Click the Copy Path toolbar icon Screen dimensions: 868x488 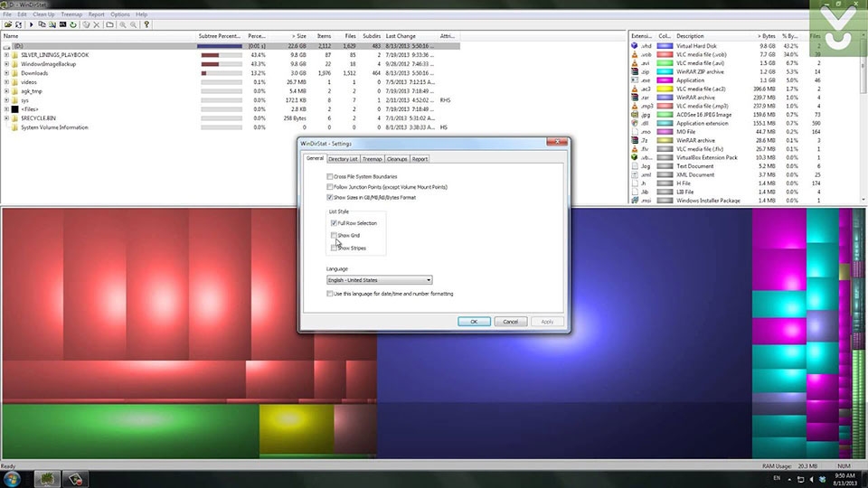coord(42,25)
